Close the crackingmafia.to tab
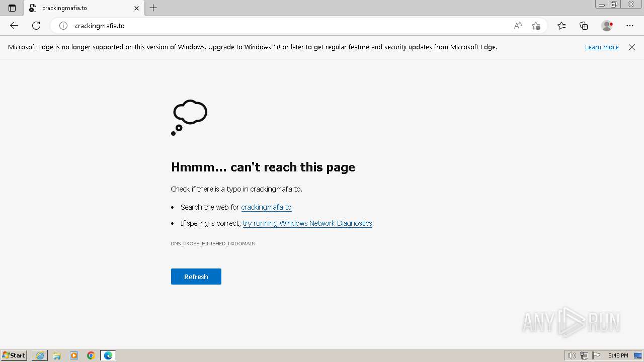Image resolution: width=644 pixels, height=362 pixels. (x=136, y=8)
